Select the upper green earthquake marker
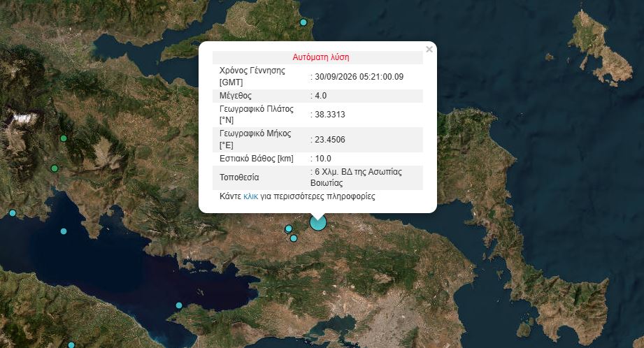 (x=63, y=138)
